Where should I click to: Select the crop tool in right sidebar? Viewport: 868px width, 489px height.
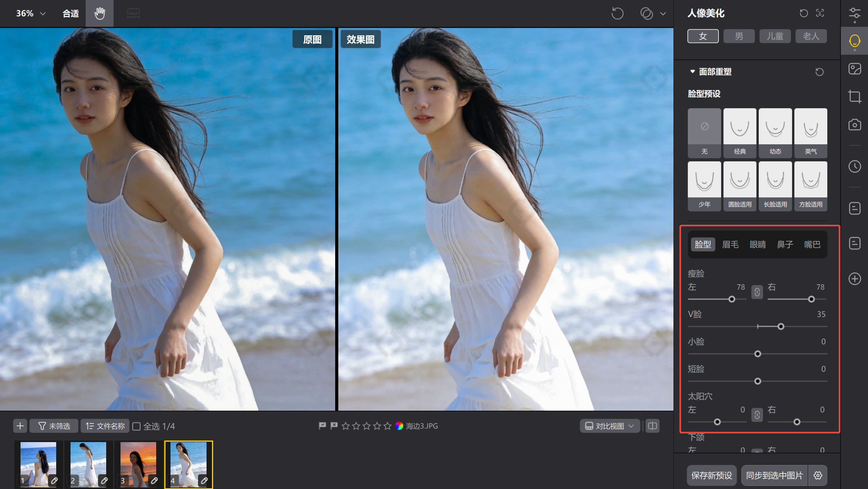click(854, 96)
